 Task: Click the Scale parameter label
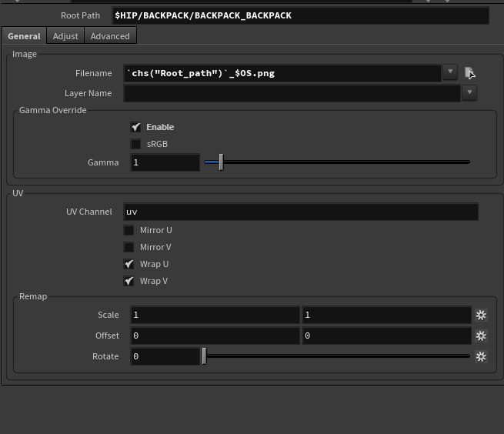click(108, 315)
